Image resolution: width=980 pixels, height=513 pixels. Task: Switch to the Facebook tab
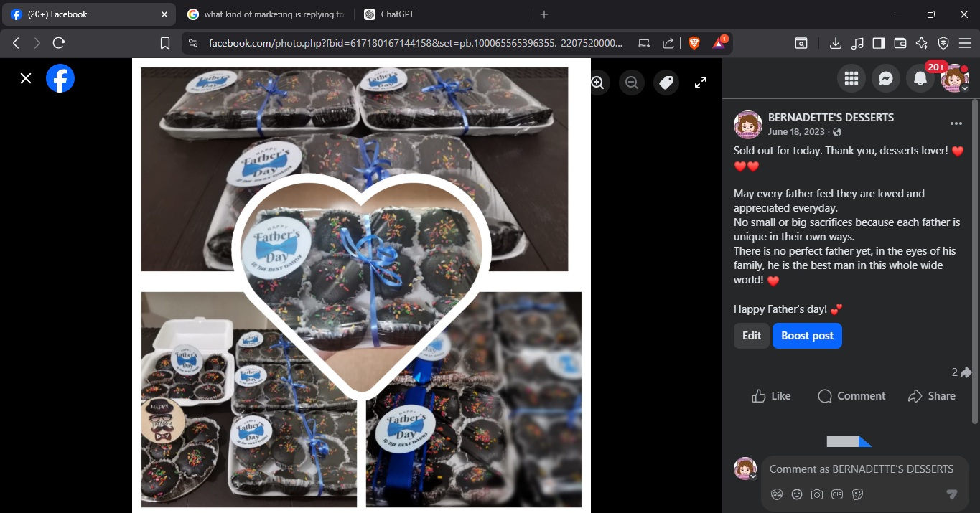click(x=90, y=14)
